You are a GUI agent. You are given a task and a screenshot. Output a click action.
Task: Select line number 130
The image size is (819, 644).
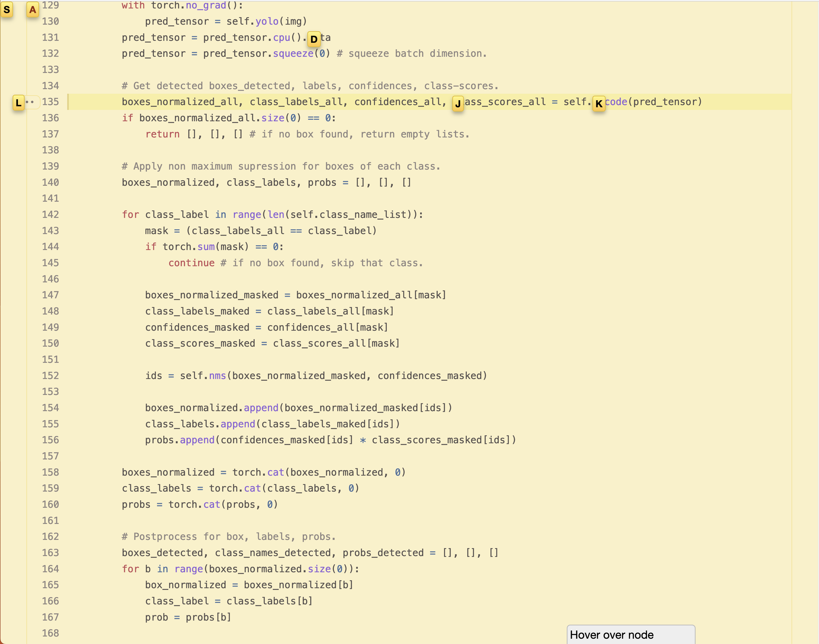point(50,21)
